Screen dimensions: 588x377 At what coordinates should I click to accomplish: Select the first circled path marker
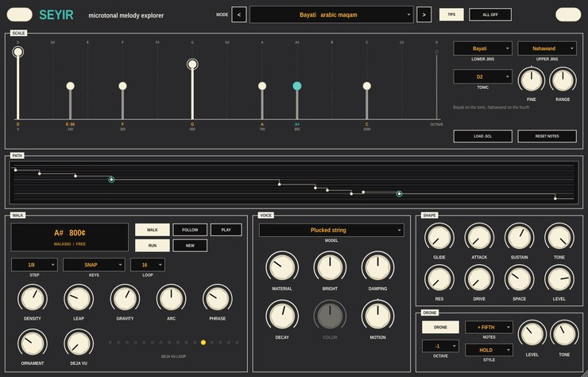pyautogui.click(x=111, y=180)
